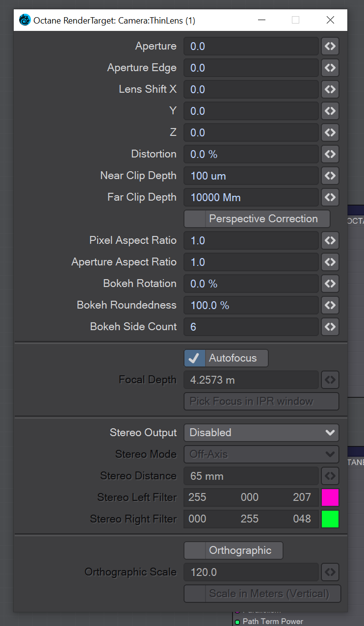This screenshot has height=626, width=364.
Task: Uncheck the Autofocus checkbox
Action: [195, 358]
